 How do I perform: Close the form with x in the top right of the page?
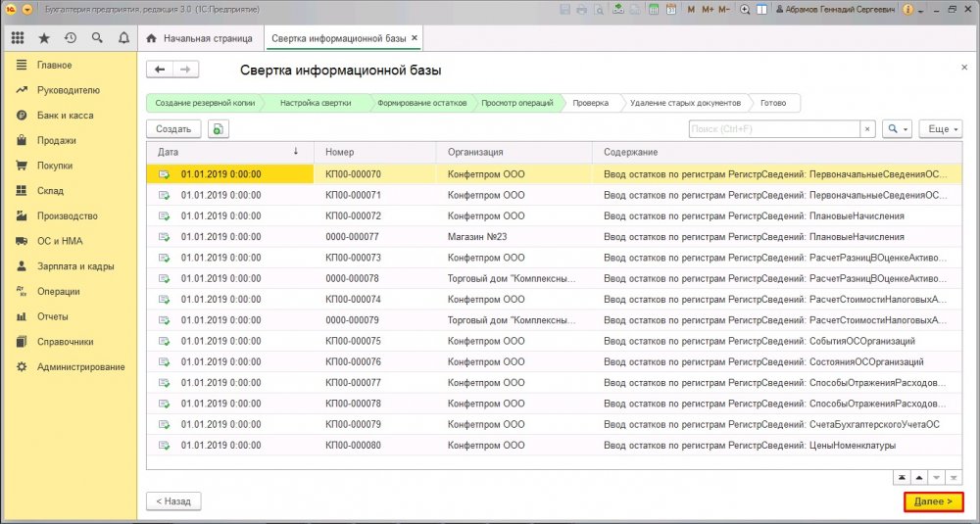963,67
